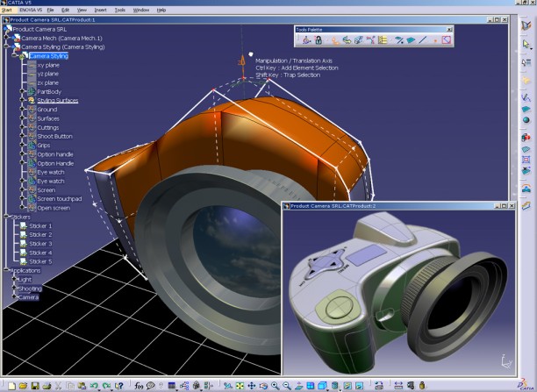537x392 pixels.
Task: Click the lock icon in Tools Palette
Action: [319, 40]
